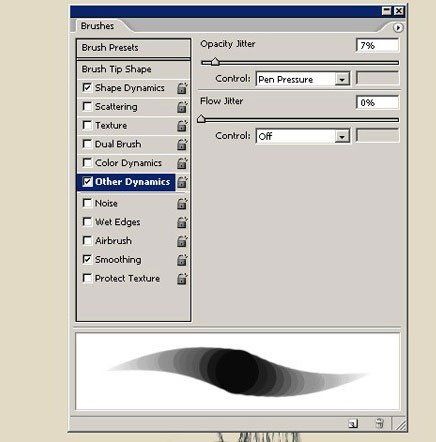Select the Dual Brush label

tap(118, 144)
